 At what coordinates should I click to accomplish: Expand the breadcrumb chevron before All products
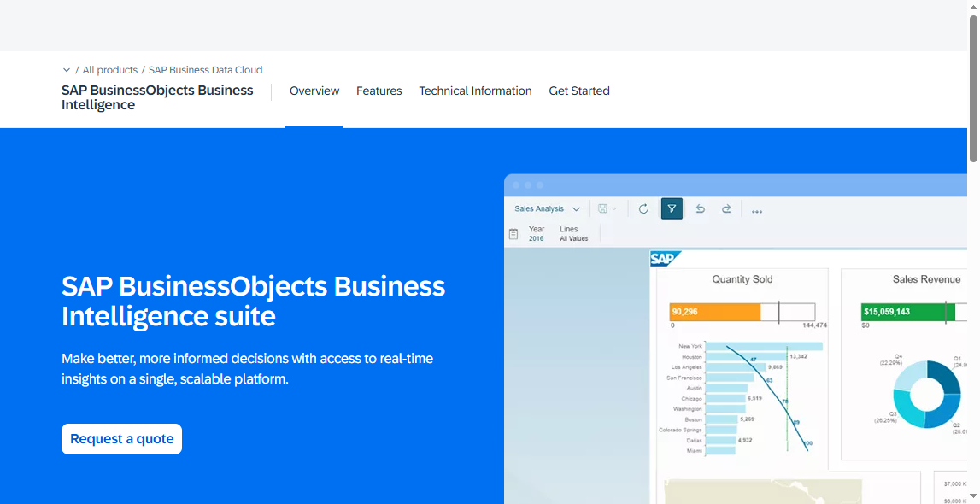[x=67, y=70]
